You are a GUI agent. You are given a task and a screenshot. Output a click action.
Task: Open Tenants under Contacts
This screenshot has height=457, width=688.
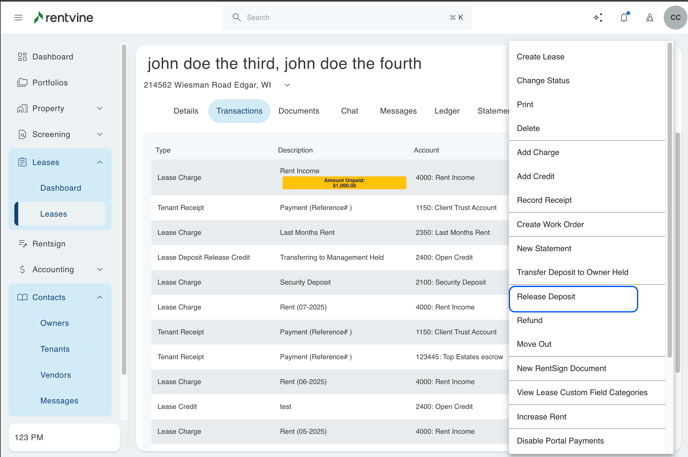click(x=55, y=349)
